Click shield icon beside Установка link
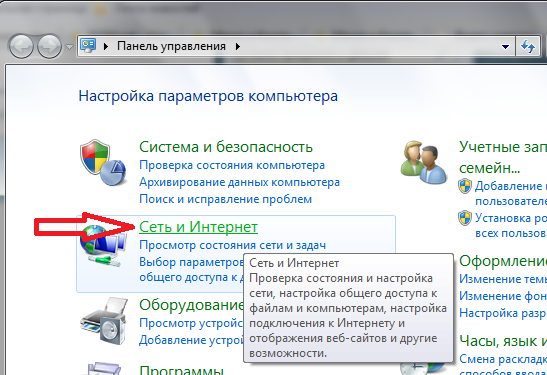The width and height of the screenshot is (547, 375). (x=465, y=218)
